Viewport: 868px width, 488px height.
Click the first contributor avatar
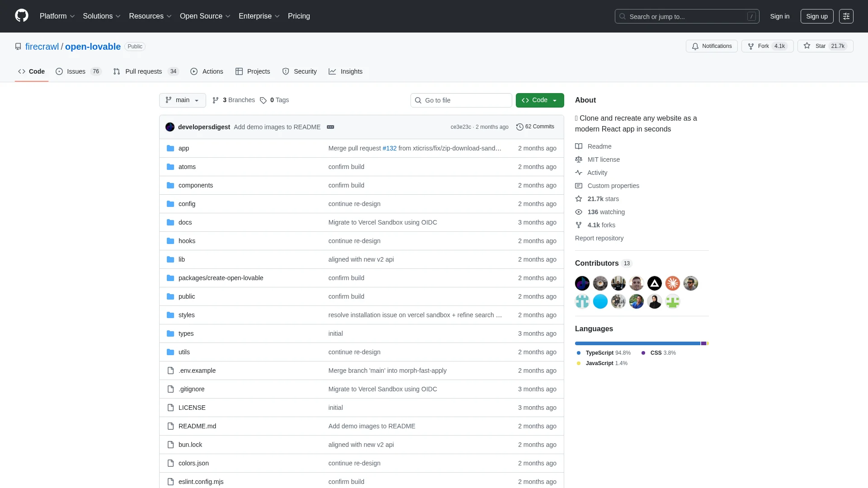(582, 283)
